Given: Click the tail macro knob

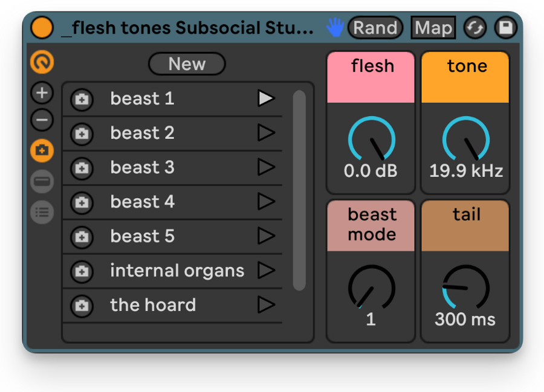Looking at the screenshot, I should pos(466,288).
